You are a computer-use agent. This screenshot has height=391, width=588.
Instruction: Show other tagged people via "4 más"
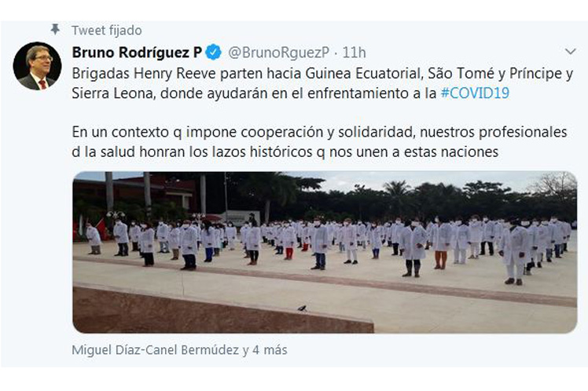coord(270,350)
